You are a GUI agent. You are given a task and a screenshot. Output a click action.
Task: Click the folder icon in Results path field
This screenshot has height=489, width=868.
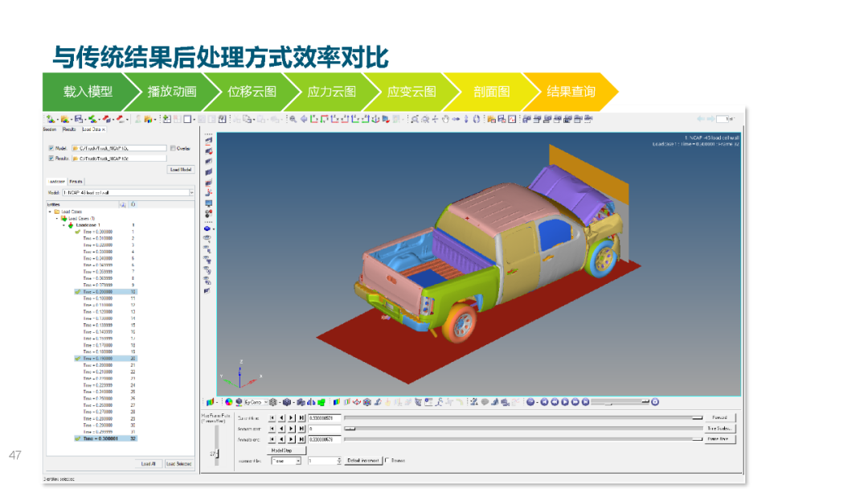pos(76,158)
